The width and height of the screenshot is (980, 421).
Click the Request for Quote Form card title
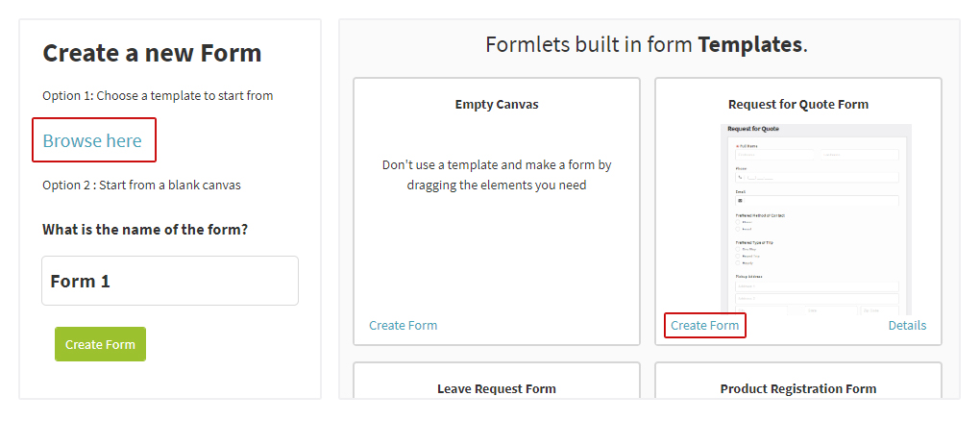[798, 105]
